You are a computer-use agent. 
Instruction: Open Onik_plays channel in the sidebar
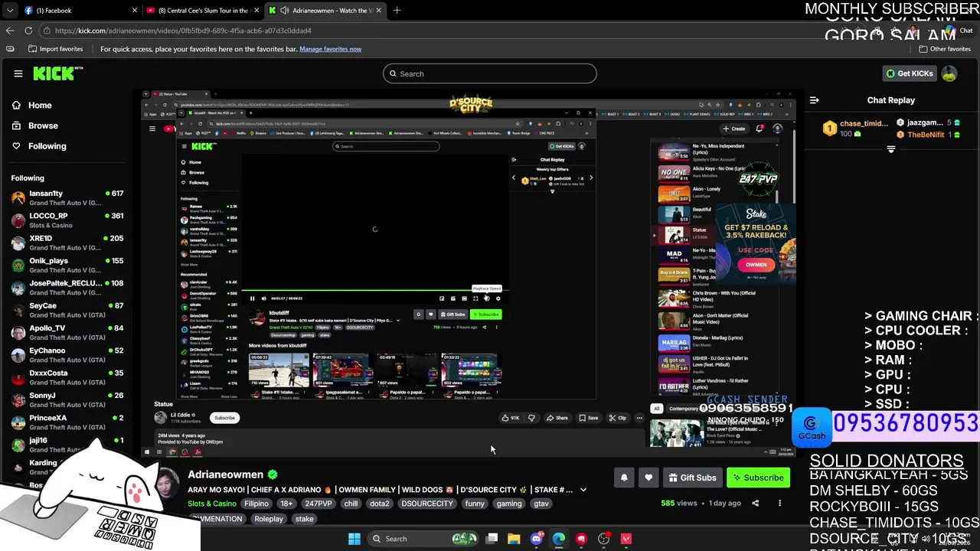[67, 266]
